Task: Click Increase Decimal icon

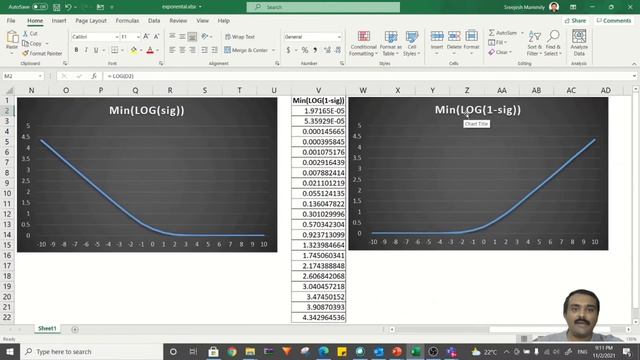Action: coord(327,50)
